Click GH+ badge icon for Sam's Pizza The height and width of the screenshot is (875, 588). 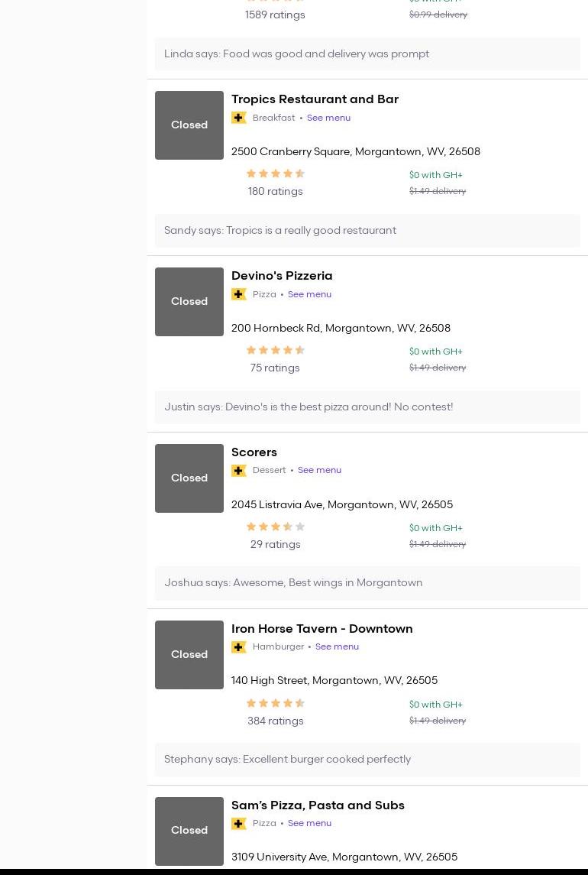[239, 824]
